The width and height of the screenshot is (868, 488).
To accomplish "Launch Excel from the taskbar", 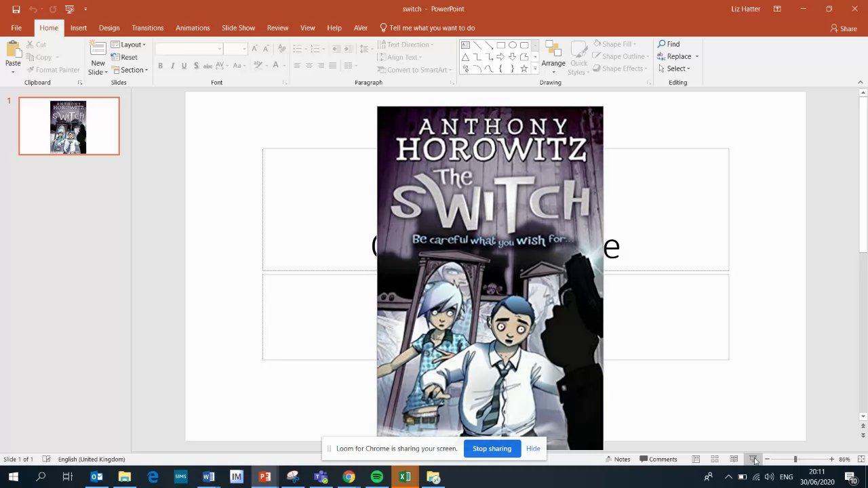I will (405, 476).
